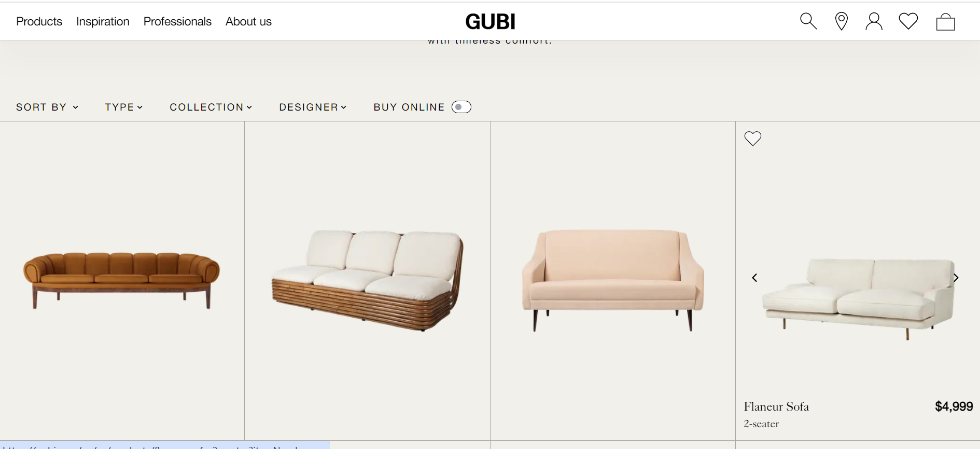The image size is (980, 449).
Task: Toggle the Buy Online switch
Action: point(461,107)
